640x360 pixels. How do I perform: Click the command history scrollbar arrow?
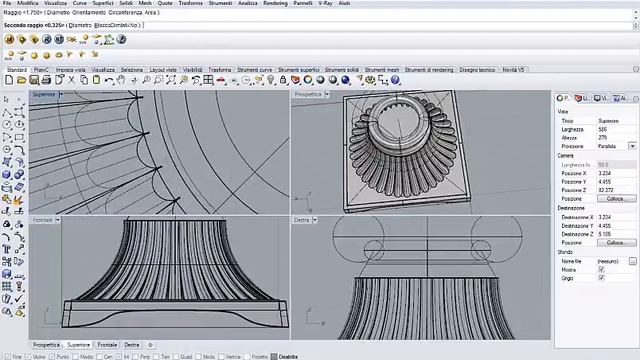[x=636, y=13]
